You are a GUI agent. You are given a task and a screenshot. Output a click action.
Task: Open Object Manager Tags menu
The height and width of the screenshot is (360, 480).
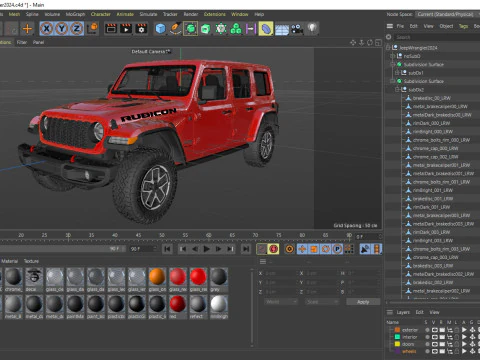click(464, 26)
